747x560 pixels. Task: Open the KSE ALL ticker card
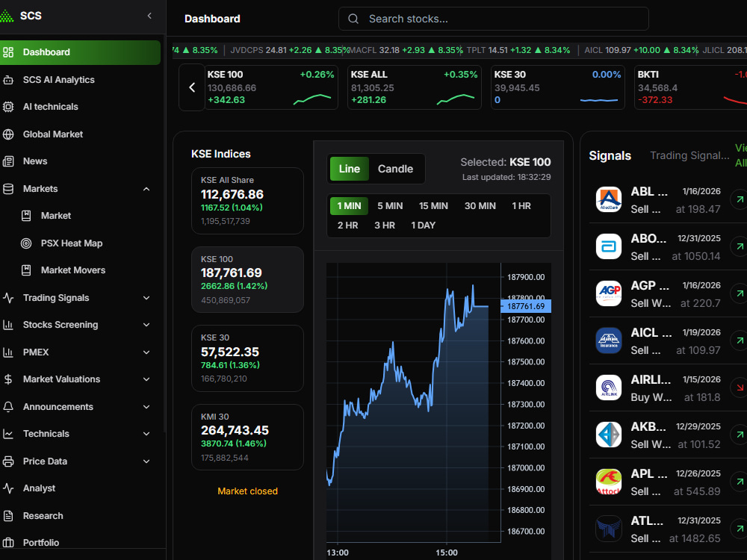(x=414, y=87)
